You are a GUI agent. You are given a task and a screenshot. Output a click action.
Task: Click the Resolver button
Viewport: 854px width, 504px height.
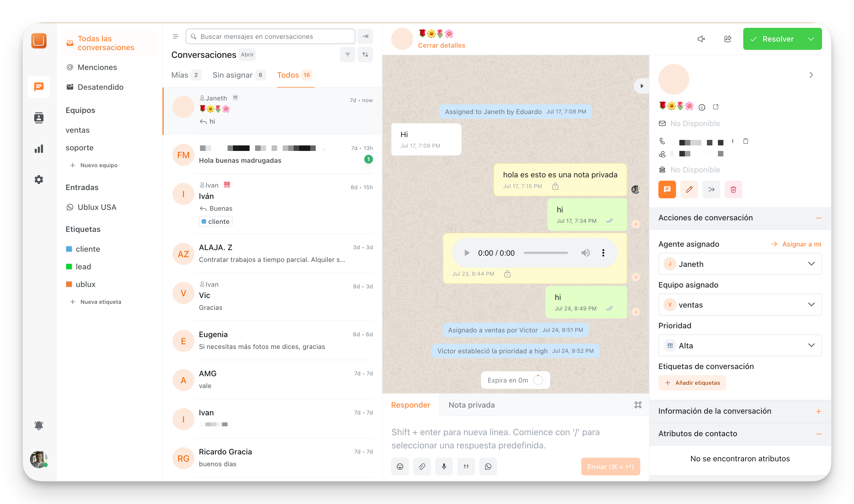(x=776, y=39)
